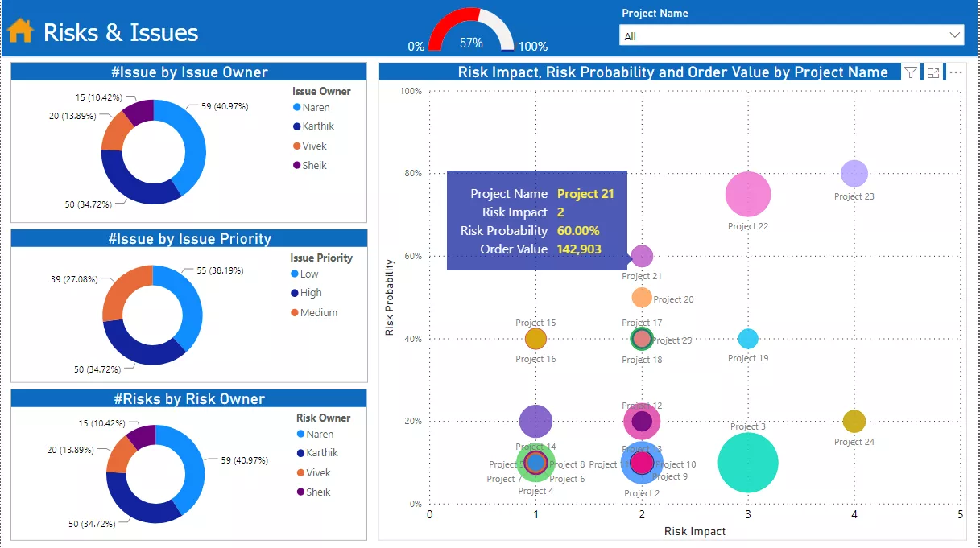This screenshot has height=548, width=980.
Task: Click the Project Name dropdown chevron arrow
Action: point(955,35)
